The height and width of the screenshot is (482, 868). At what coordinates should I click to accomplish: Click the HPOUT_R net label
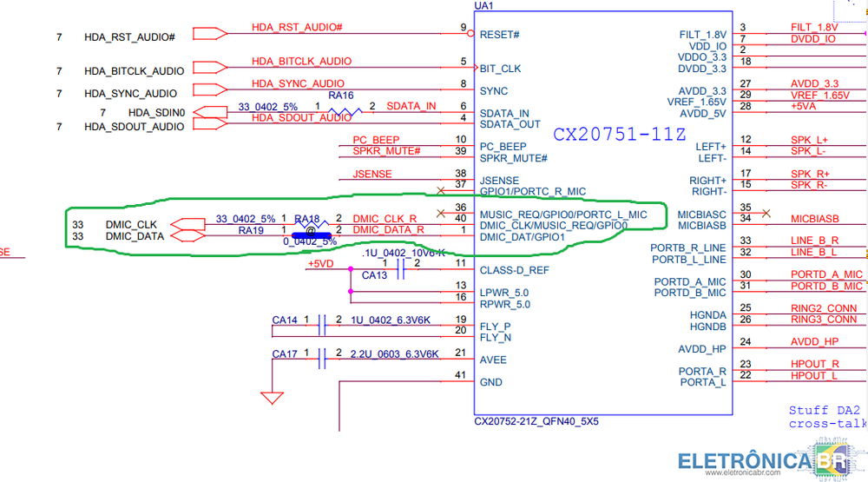(814, 364)
